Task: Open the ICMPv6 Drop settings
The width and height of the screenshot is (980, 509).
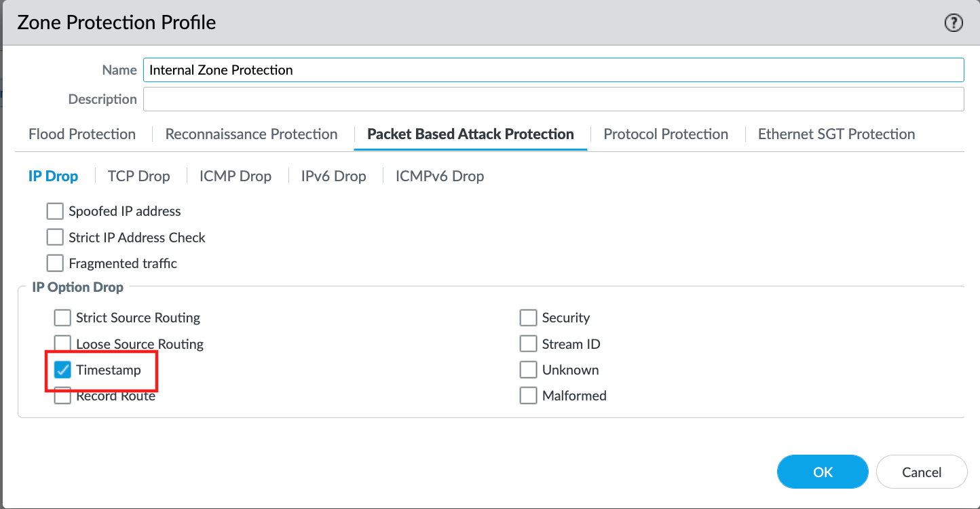Action: 439,176
